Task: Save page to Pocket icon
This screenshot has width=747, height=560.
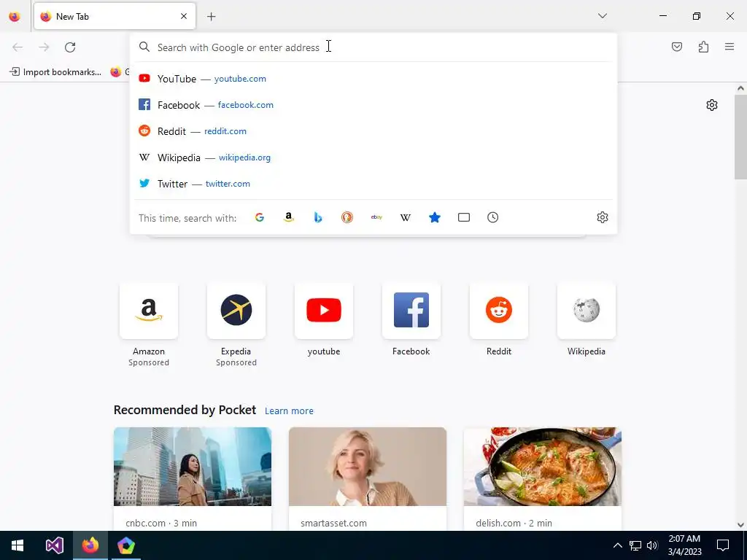Action: (x=676, y=47)
